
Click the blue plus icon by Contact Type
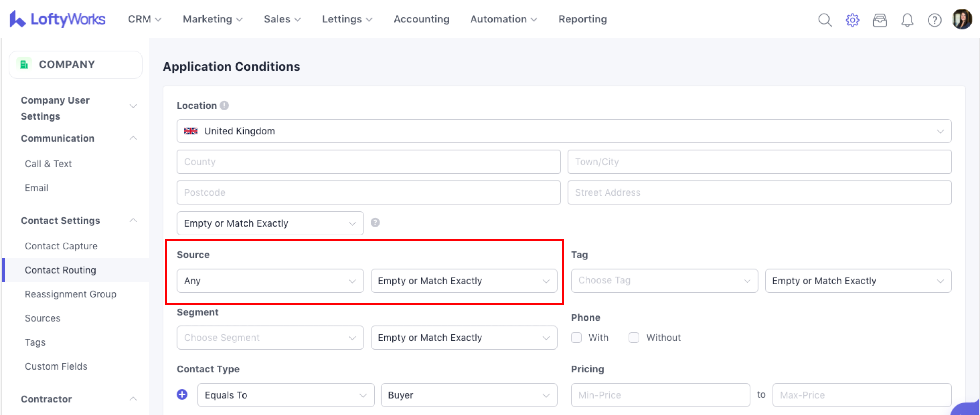click(182, 395)
